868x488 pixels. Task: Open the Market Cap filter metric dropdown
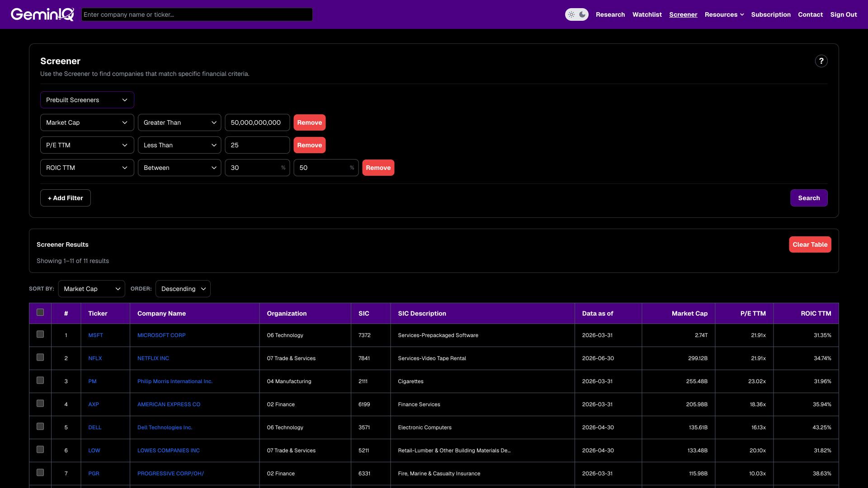point(87,122)
